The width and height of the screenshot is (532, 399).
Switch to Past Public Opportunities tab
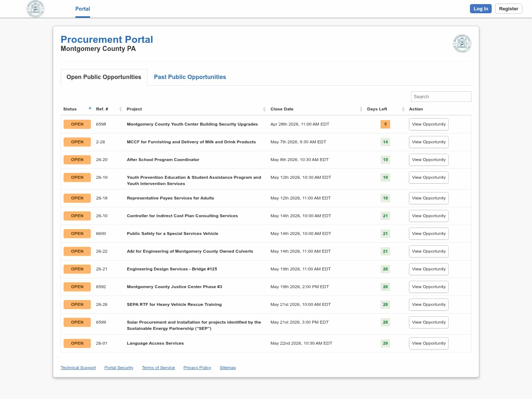(x=190, y=77)
